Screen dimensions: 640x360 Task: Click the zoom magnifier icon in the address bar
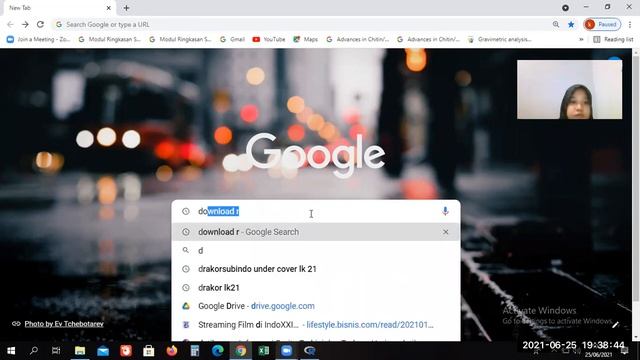pyautogui.click(x=556, y=24)
